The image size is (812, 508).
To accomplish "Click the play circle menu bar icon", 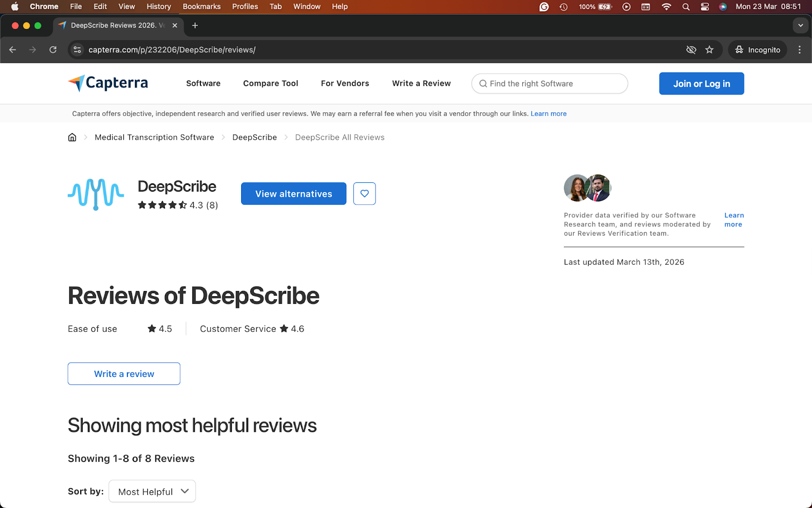I will click(x=627, y=7).
